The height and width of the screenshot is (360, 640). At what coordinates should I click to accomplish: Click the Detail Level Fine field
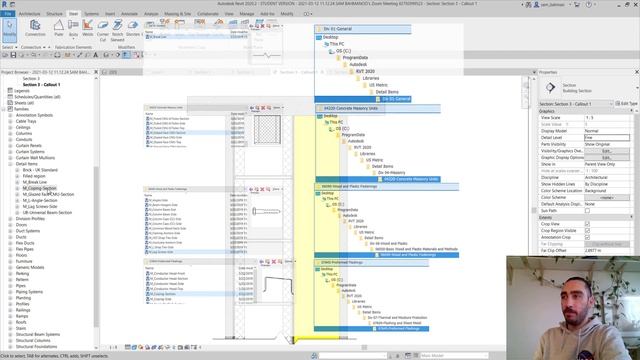pyautogui.click(x=607, y=138)
